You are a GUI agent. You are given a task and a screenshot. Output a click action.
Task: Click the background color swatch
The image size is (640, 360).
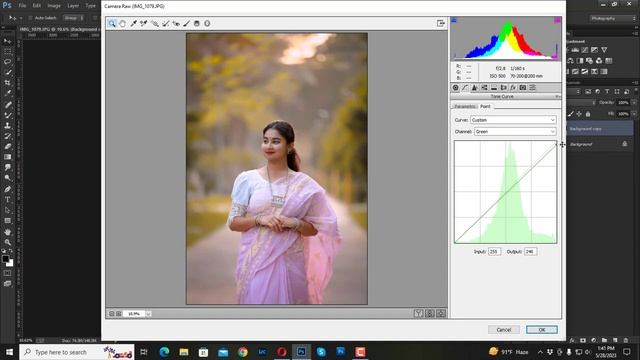click(10, 263)
